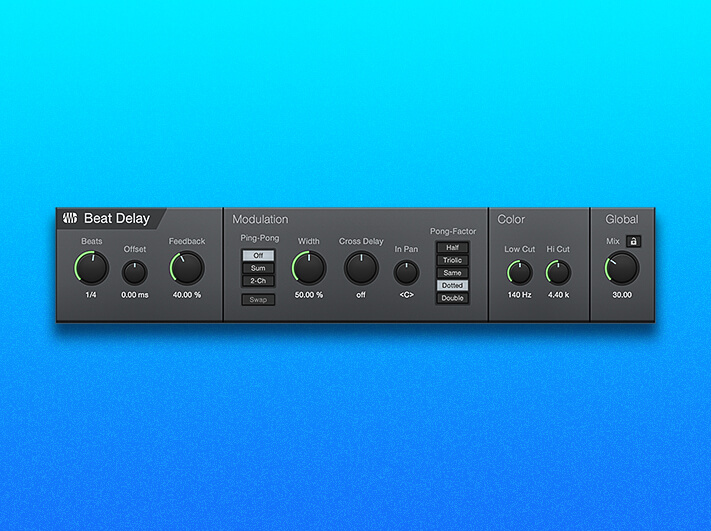Toggle the Mix lock icon
Screen dimensions: 711x531
(x=634, y=241)
